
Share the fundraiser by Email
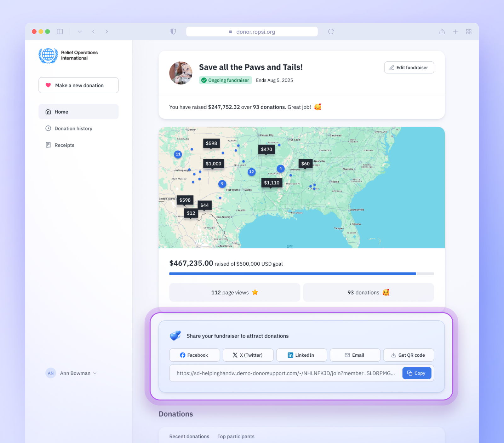click(x=355, y=355)
